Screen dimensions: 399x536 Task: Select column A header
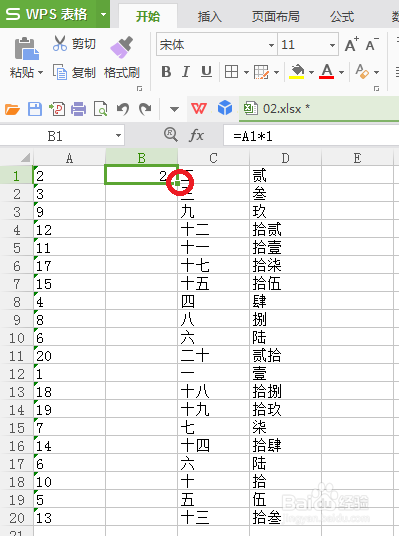pos(69,158)
